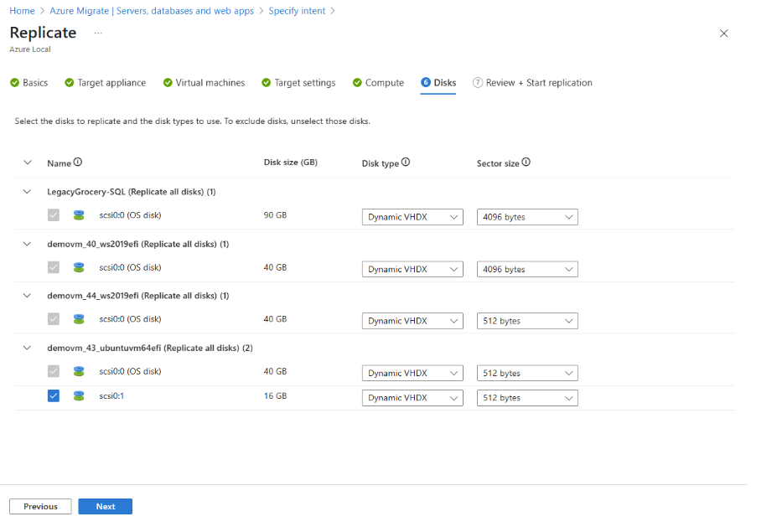
Task: Open the Name column info tooltip icon
Action: (x=77, y=163)
